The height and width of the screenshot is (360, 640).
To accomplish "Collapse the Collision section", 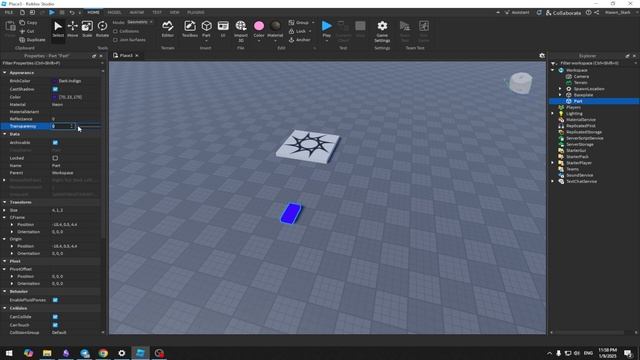I will tap(4, 308).
